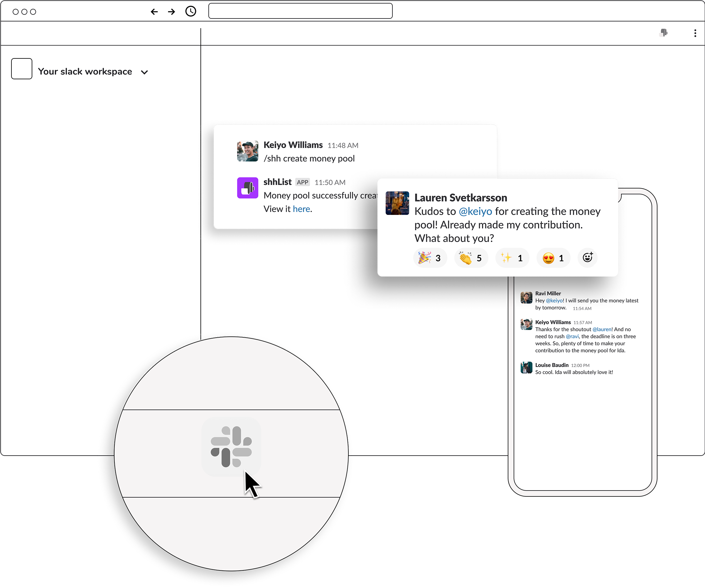705x588 pixels.
Task: Open the Your slack workspace title
Action: [x=85, y=72]
